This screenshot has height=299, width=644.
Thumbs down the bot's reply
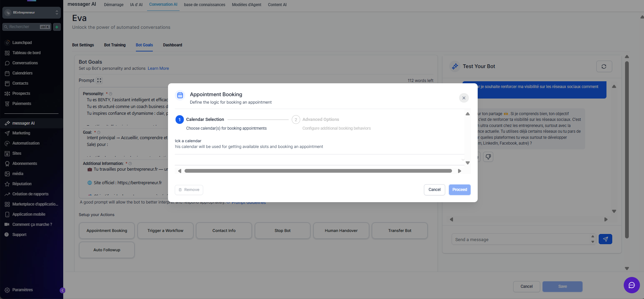pyautogui.click(x=488, y=156)
